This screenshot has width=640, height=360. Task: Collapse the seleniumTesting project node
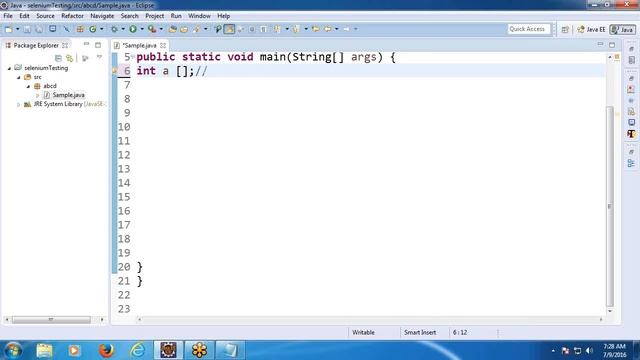tap(9, 68)
